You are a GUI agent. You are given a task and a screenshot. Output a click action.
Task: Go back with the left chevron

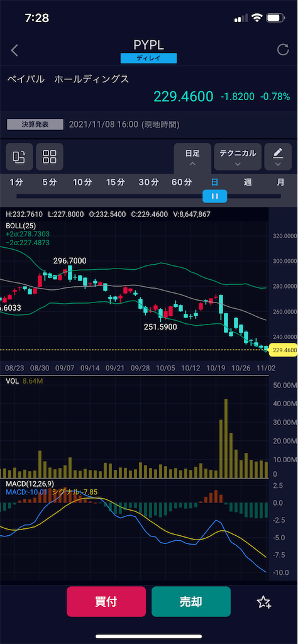pyautogui.click(x=15, y=50)
